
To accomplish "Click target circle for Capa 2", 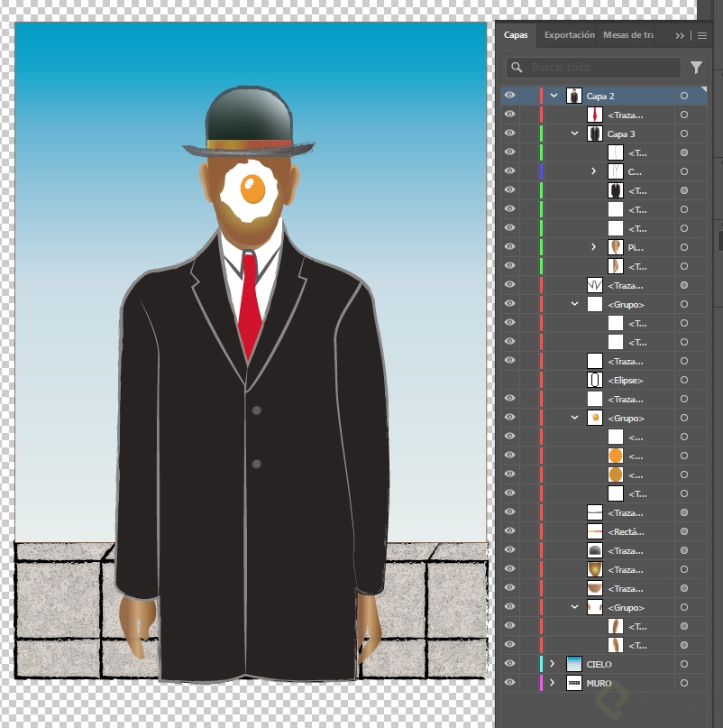I will click(684, 96).
